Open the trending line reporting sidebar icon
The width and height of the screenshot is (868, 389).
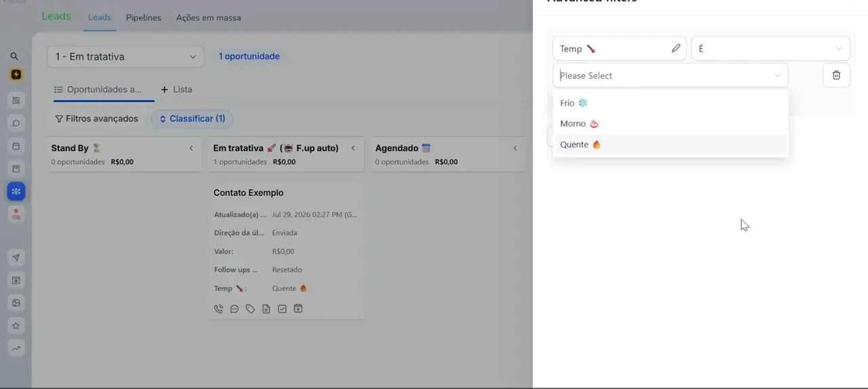pyautogui.click(x=16, y=348)
